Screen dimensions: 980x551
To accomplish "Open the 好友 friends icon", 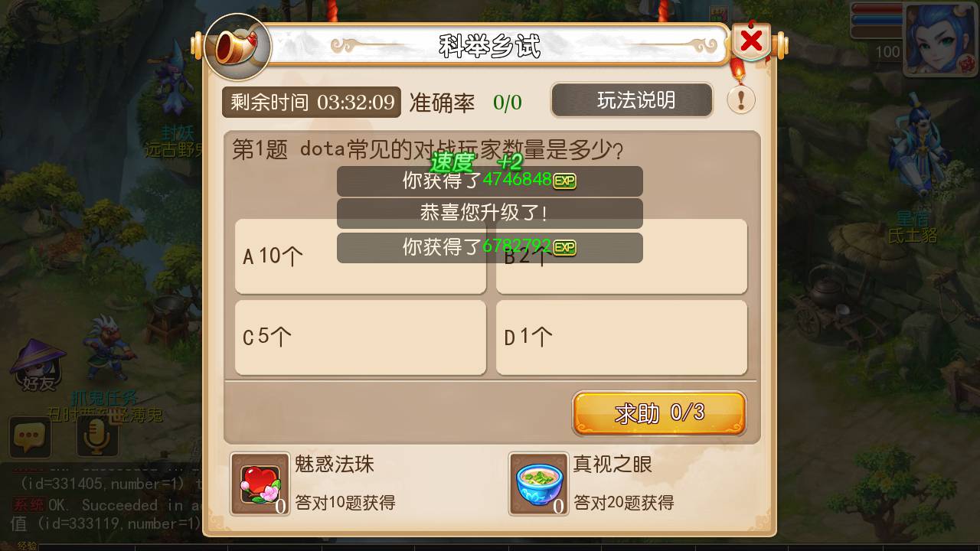I will point(38,366).
